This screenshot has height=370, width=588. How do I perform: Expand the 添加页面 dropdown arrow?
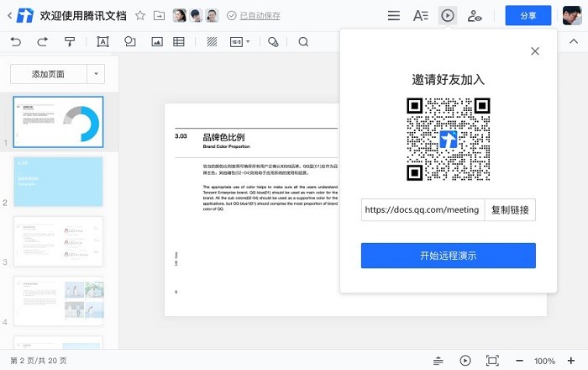[x=97, y=74]
